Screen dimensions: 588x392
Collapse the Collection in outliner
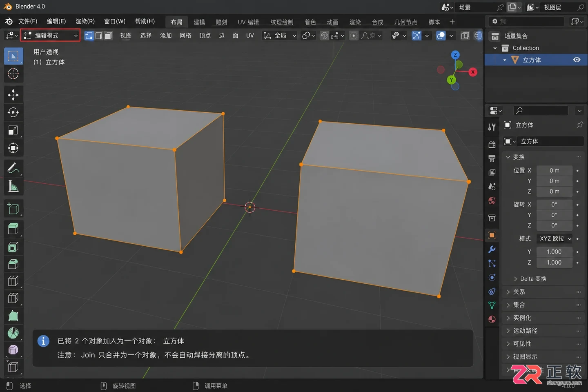[x=495, y=48]
